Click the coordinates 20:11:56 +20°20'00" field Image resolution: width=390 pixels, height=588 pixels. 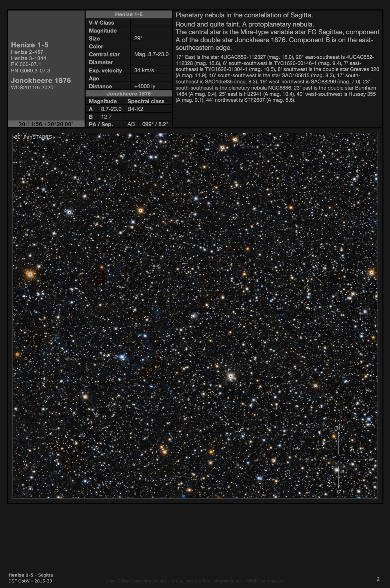tap(46, 124)
